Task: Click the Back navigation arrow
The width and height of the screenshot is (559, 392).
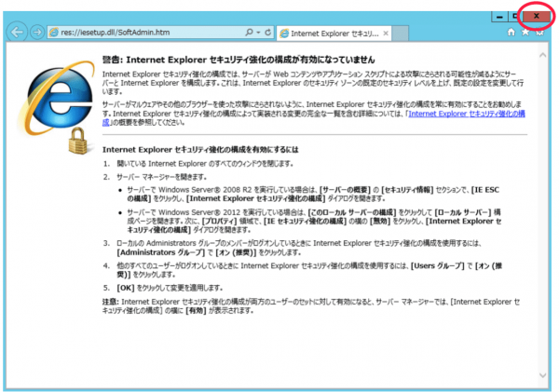Action: point(17,33)
